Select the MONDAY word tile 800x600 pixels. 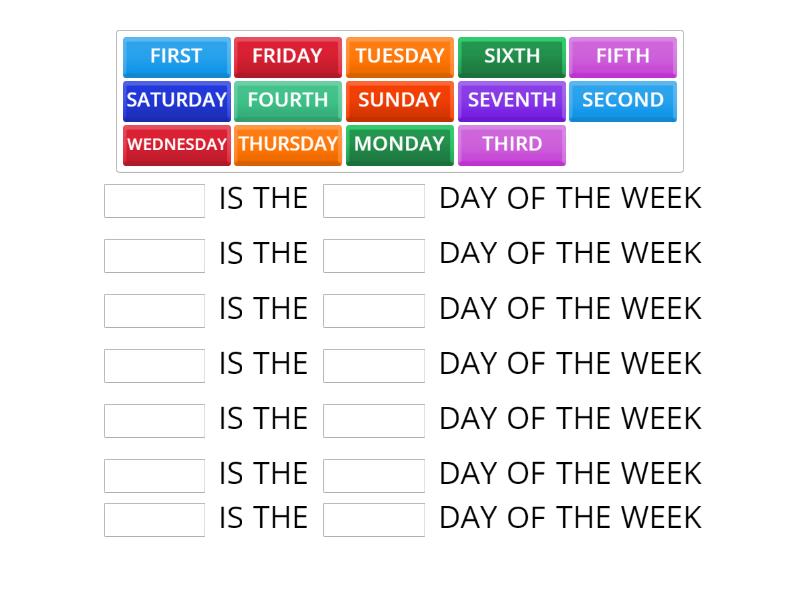pos(399,145)
